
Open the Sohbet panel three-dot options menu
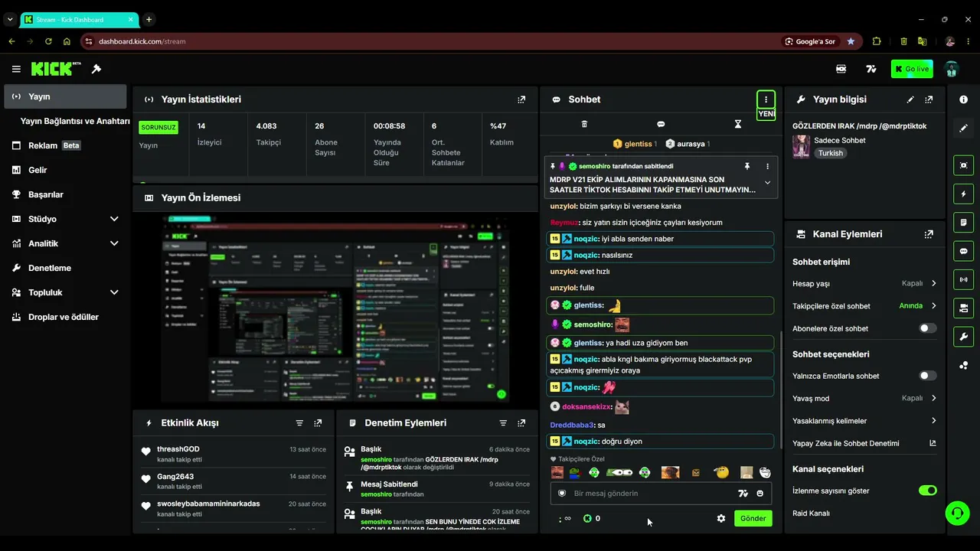pos(766,99)
